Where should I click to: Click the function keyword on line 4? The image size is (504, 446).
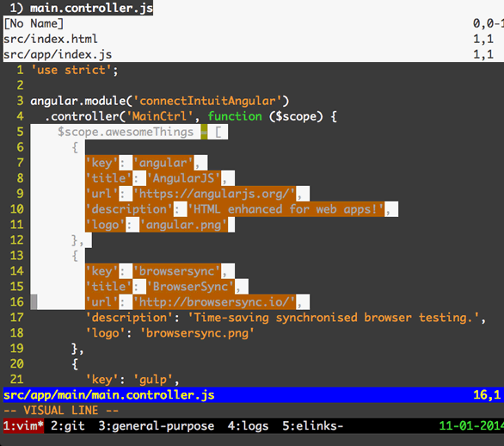point(235,116)
